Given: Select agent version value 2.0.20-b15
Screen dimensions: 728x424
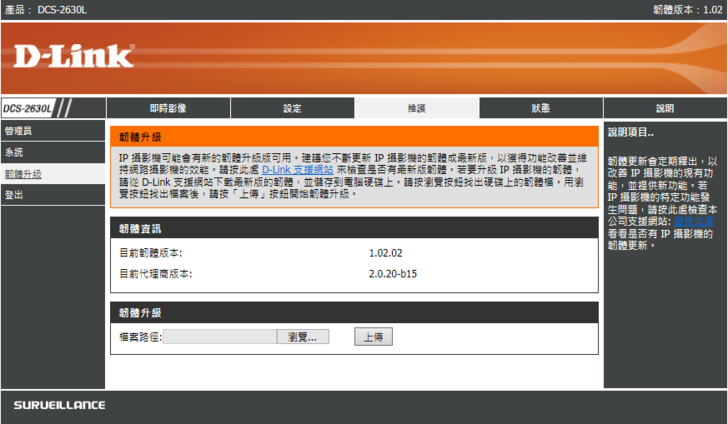Looking at the screenshot, I should click(393, 274).
